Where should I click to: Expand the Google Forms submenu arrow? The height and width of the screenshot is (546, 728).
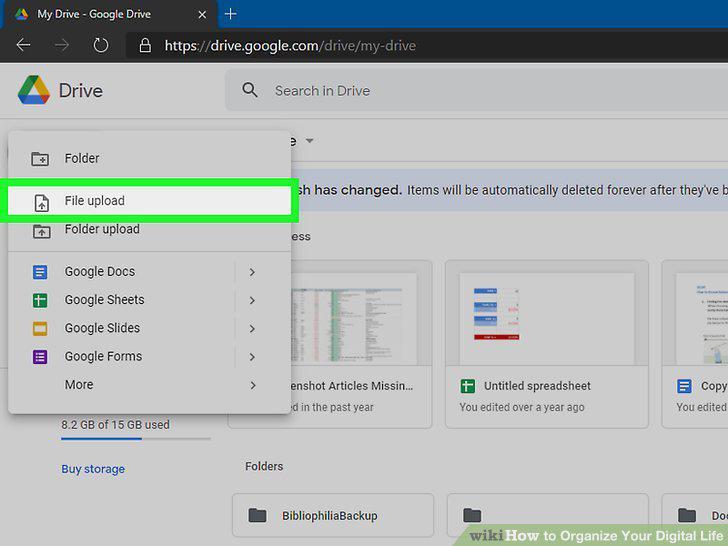click(252, 357)
